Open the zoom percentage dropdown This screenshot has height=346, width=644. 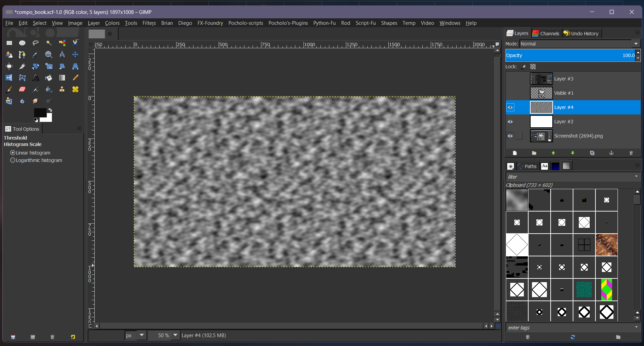coord(175,335)
